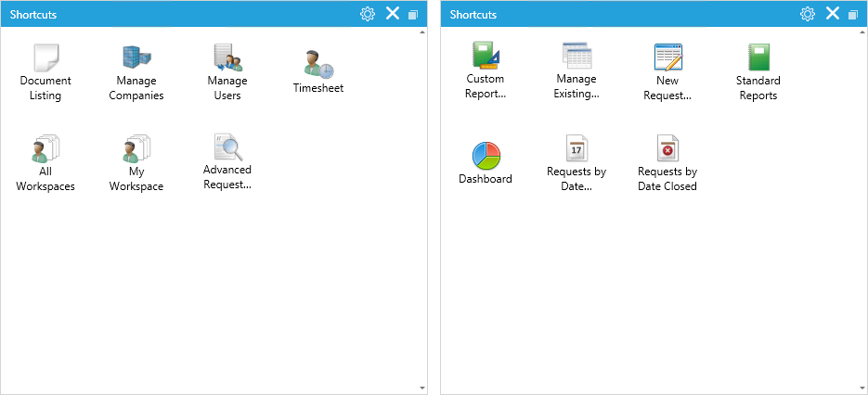Start a New Request shortcut
Viewport: 868px width, 395px height.
pos(667,72)
